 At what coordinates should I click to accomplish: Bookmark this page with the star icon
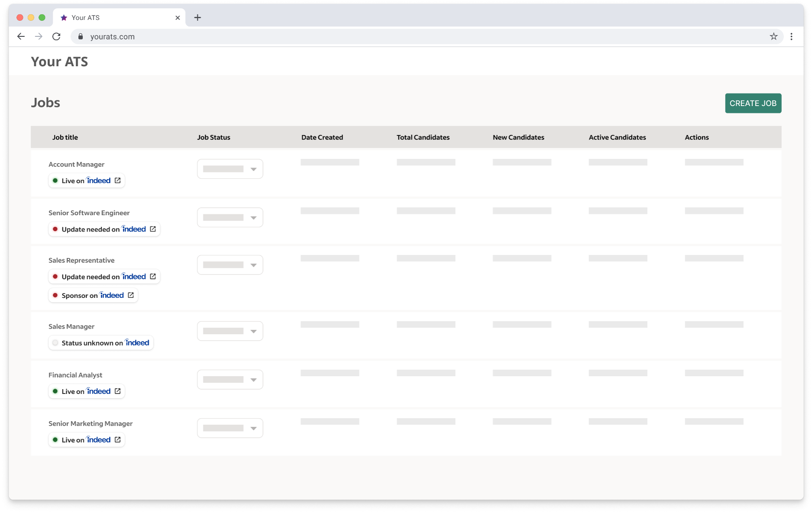[x=773, y=36]
